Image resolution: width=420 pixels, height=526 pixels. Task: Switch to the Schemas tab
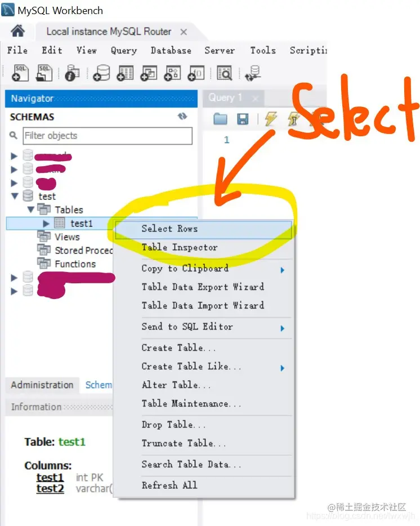tap(99, 385)
